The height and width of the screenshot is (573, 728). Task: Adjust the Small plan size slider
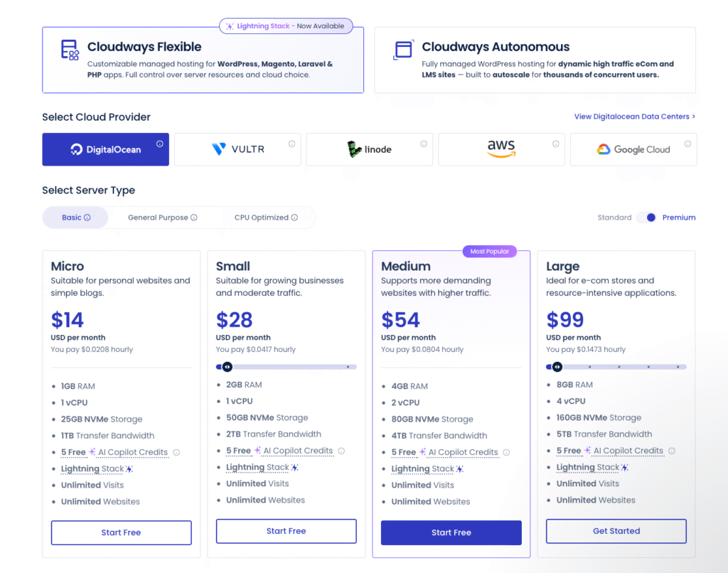click(227, 366)
